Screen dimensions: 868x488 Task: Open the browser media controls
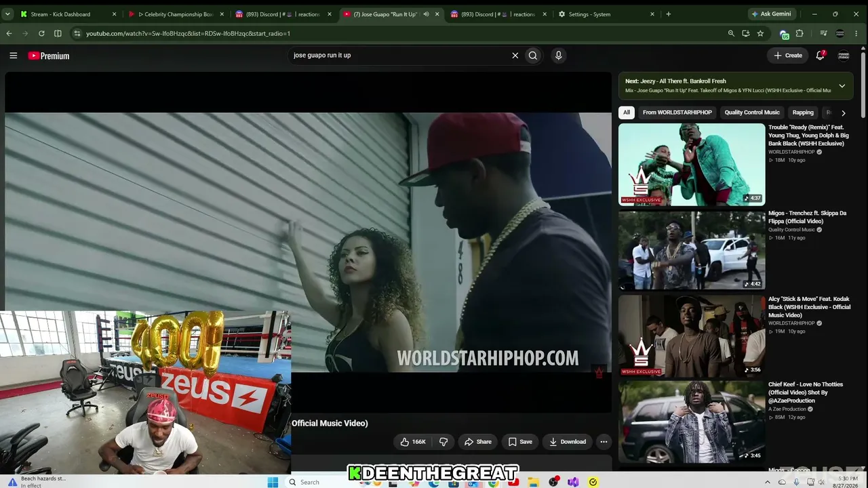coord(823,33)
